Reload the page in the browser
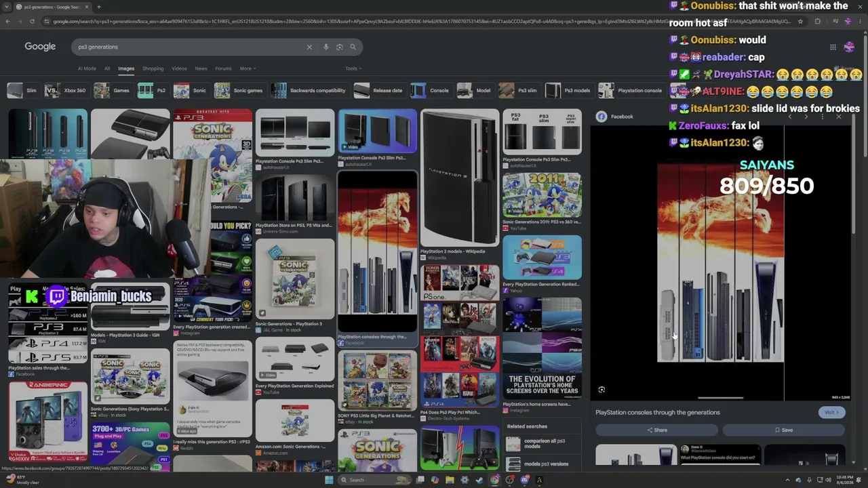Screen dimensions: 868x488 (32, 21)
